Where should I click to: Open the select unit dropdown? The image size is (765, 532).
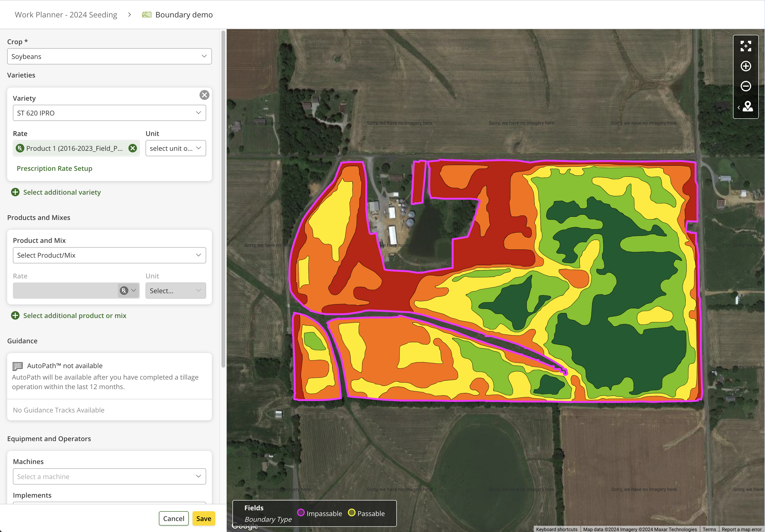(176, 148)
